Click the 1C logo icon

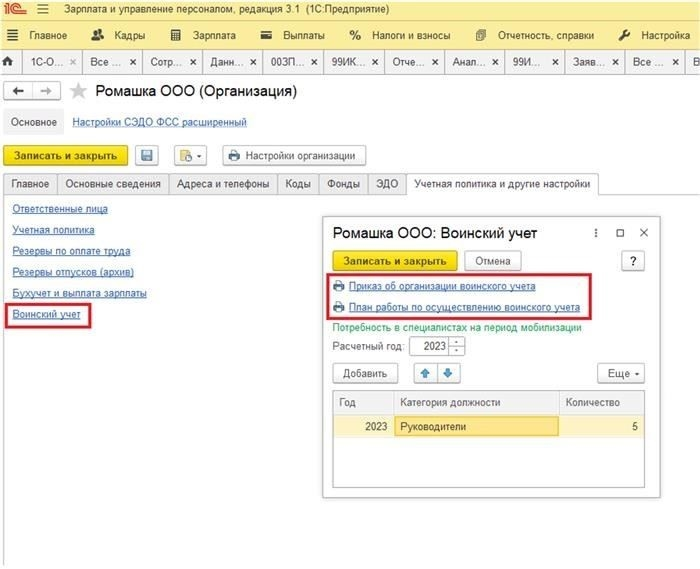[x=15, y=9]
